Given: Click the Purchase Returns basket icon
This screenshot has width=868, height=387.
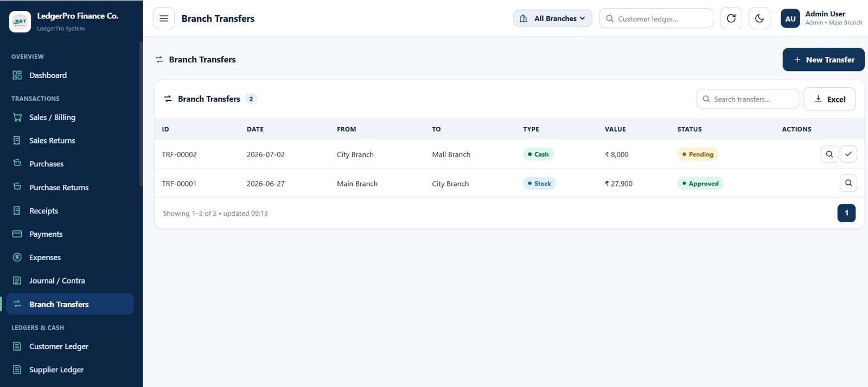Looking at the screenshot, I should [x=17, y=187].
